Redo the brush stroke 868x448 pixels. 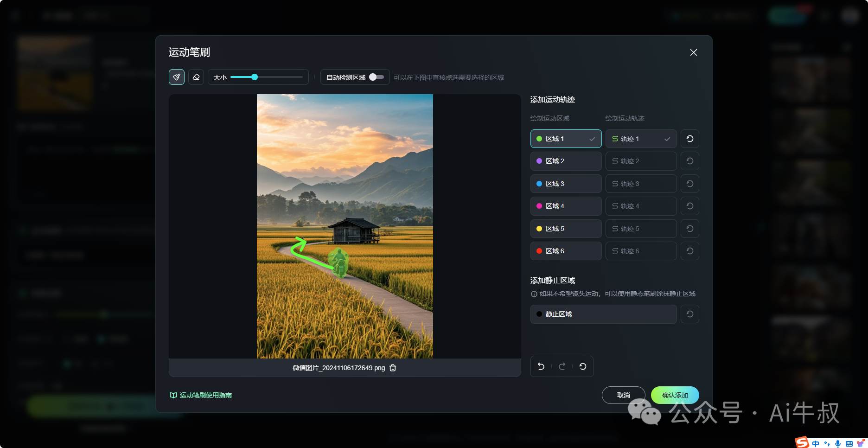coord(562,366)
